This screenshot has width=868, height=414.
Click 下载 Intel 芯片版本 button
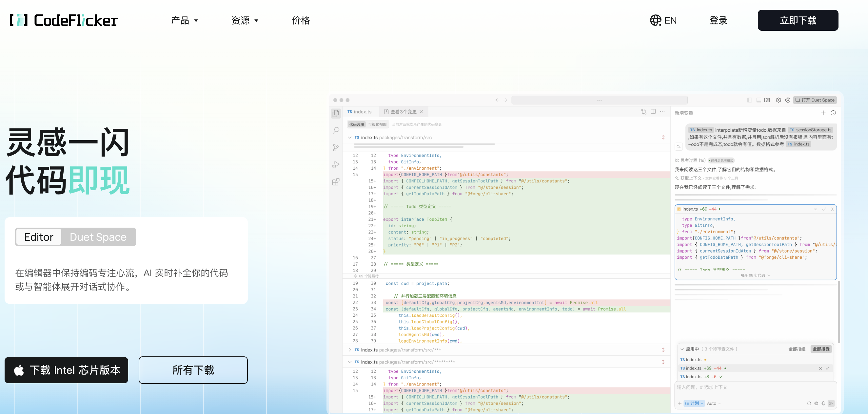67,370
